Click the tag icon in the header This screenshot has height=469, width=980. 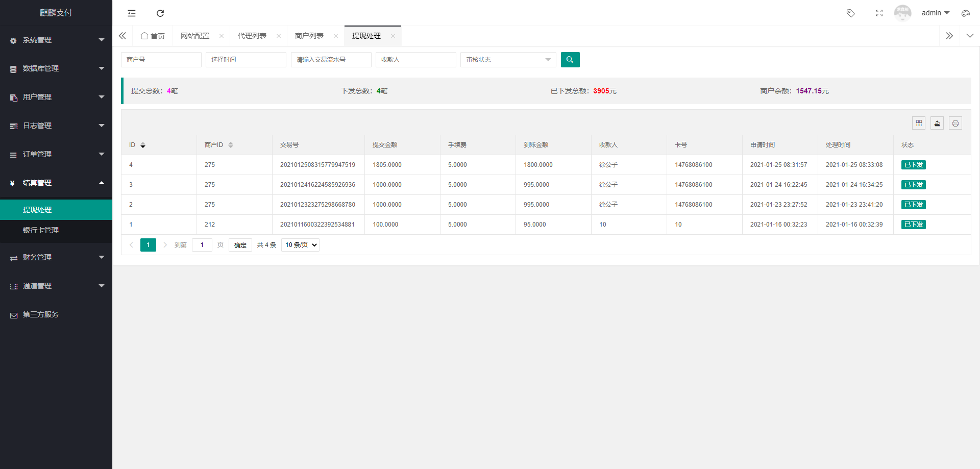click(850, 13)
